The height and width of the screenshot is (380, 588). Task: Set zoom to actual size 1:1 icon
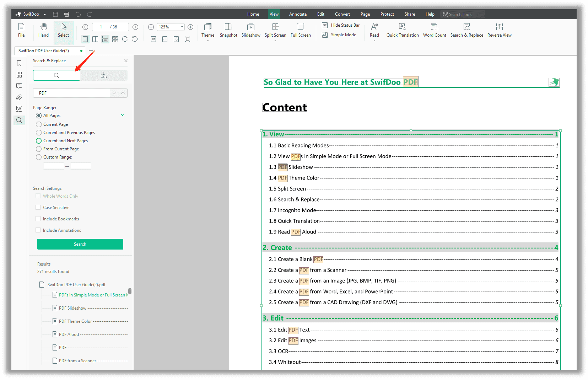pyautogui.click(x=153, y=39)
